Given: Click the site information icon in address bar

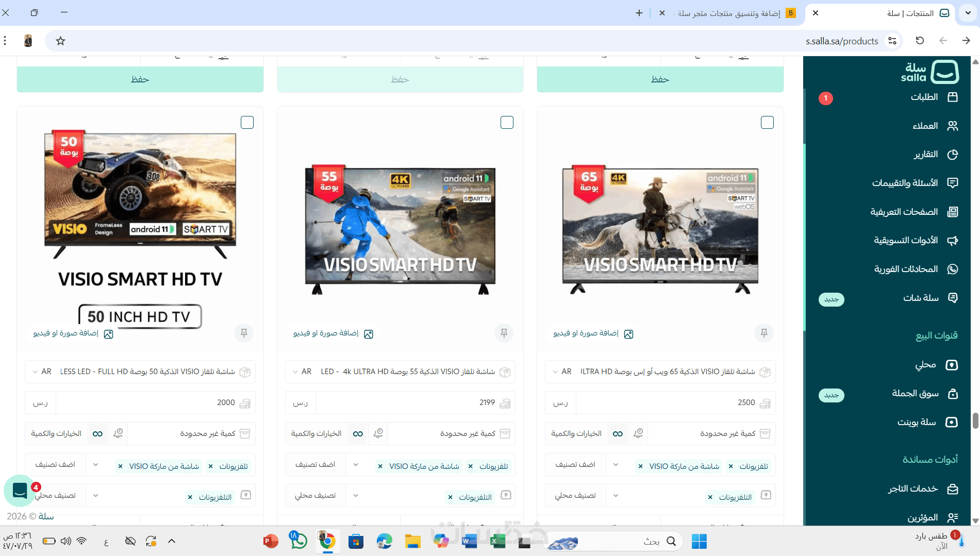Looking at the screenshot, I should click(892, 41).
